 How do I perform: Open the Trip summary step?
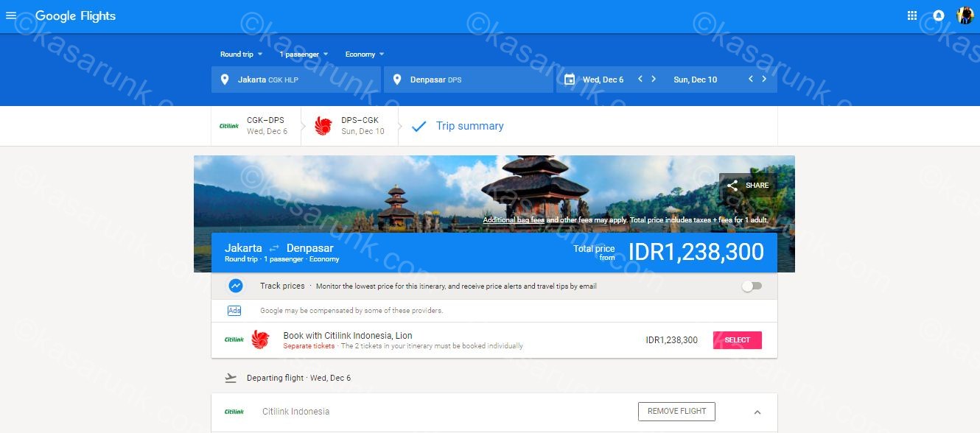click(x=469, y=126)
